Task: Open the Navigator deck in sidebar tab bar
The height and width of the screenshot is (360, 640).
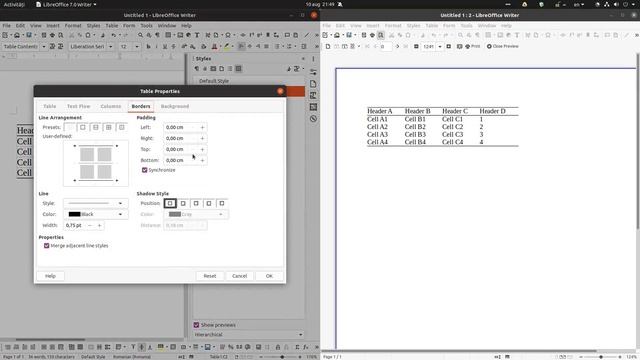Action: [313, 119]
